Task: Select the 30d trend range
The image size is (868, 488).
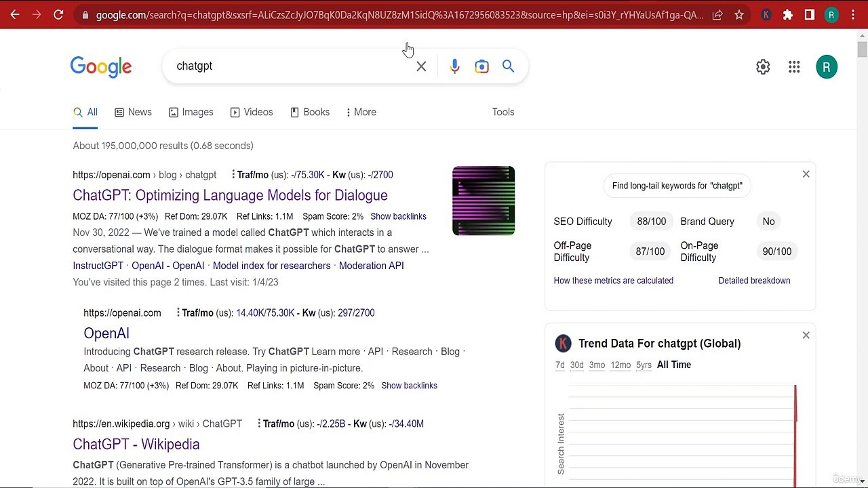Action: pos(576,365)
